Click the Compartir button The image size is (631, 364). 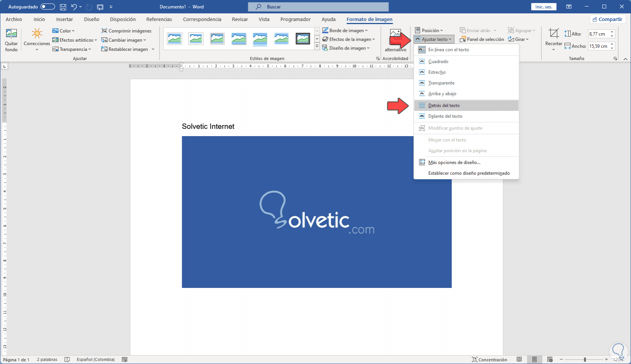coord(607,19)
